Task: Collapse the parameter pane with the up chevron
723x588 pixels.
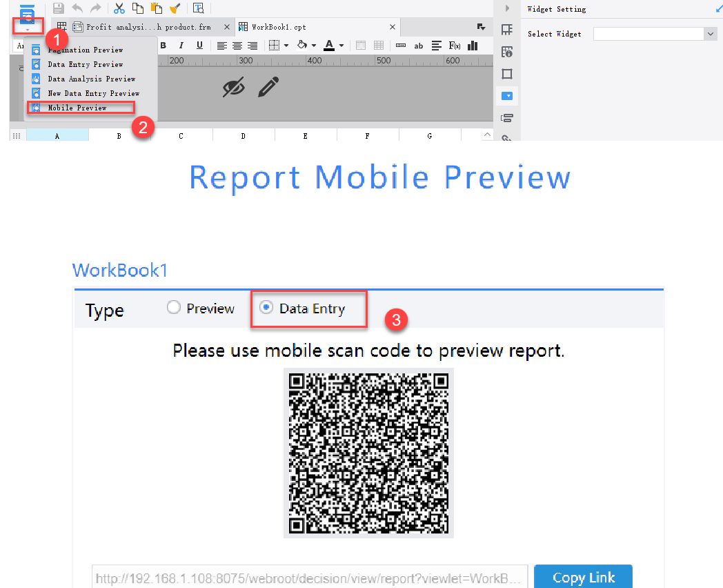Action: point(487,134)
